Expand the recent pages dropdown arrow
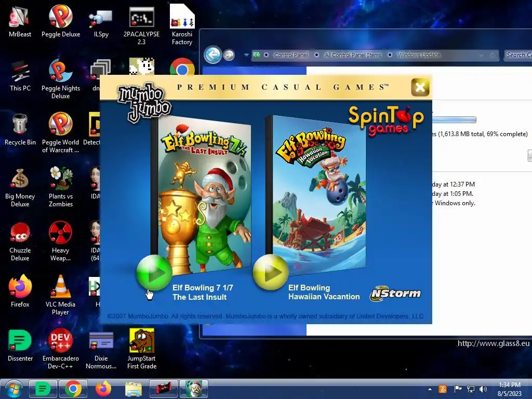Screen dimensions: 532x399 pyautogui.click(x=246, y=55)
